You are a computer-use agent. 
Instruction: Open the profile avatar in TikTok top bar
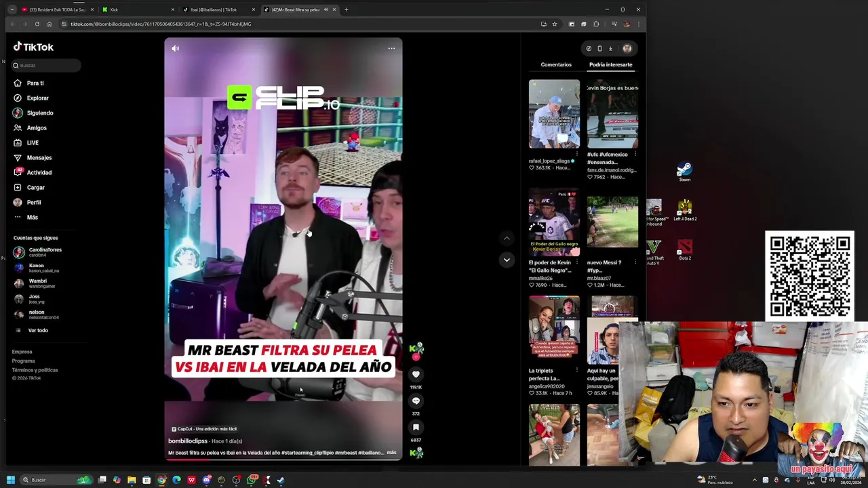pos(627,48)
